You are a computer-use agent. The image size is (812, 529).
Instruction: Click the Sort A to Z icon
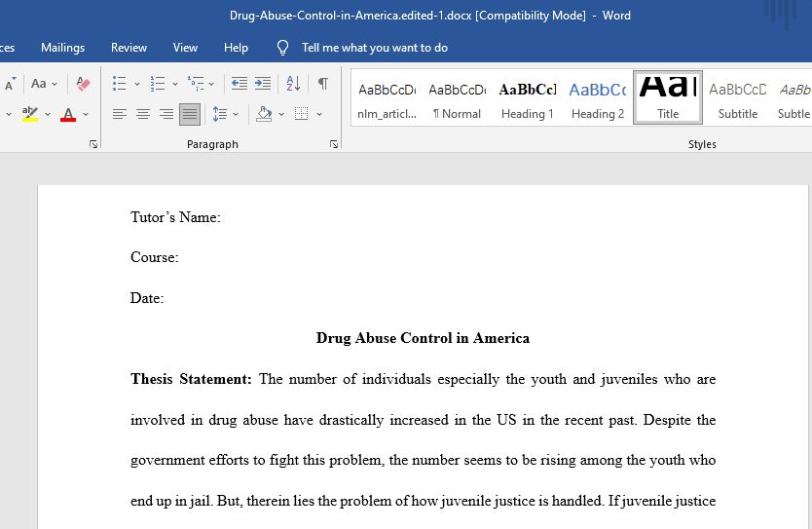coord(293,84)
